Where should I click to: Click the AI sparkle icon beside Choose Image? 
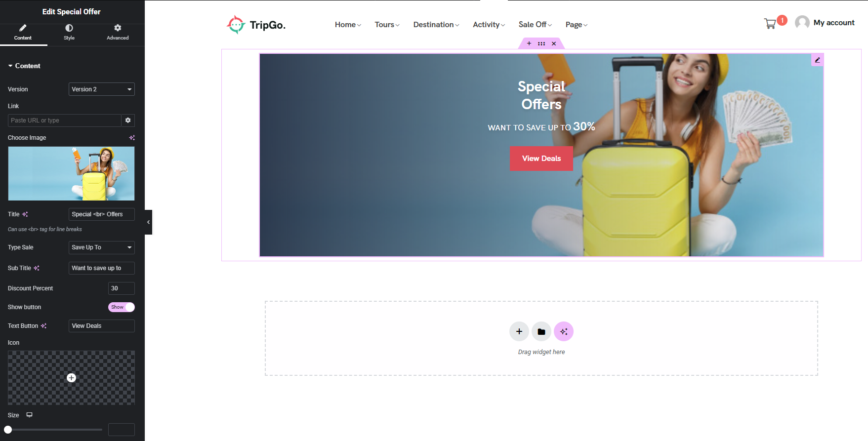(132, 138)
